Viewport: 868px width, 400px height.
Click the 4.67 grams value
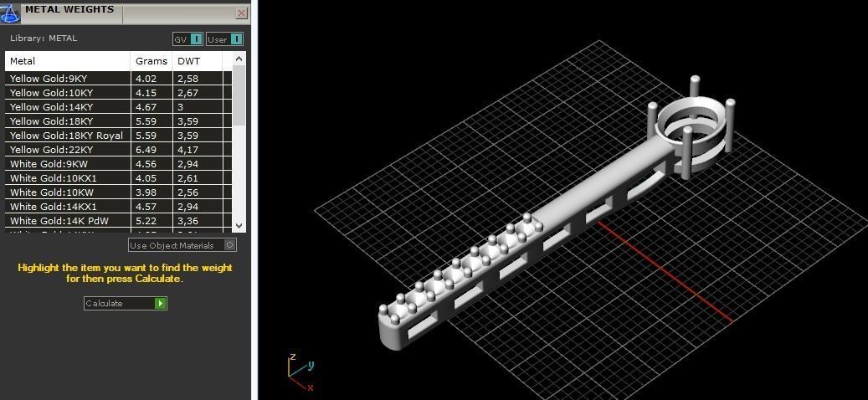[146, 107]
